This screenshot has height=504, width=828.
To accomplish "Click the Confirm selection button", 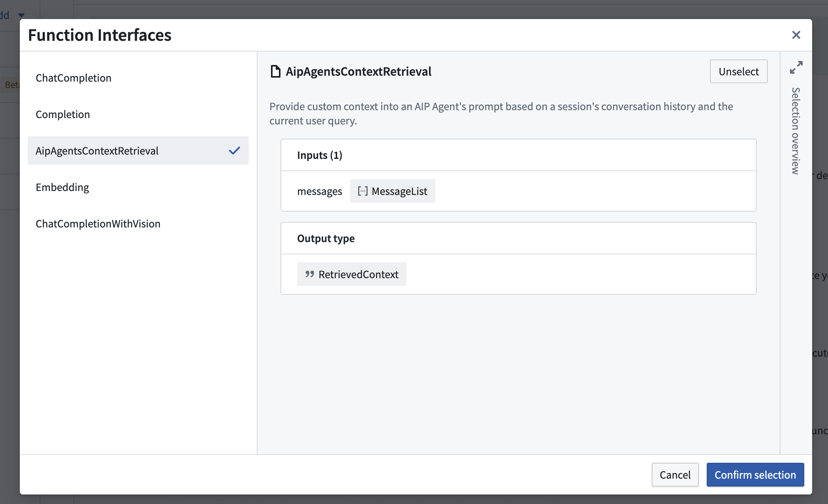I will (x=755, y=475).
